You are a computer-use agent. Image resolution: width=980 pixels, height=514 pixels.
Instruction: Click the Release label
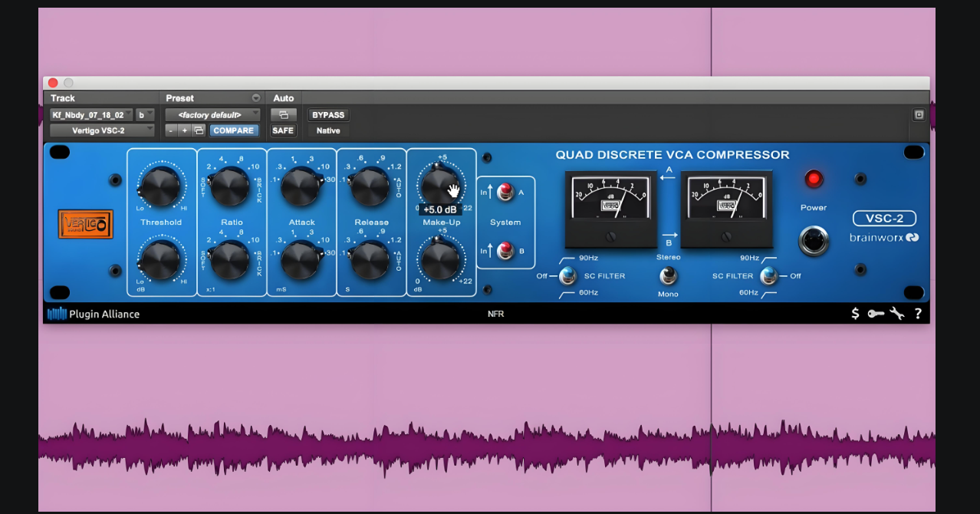pos(371,222)
